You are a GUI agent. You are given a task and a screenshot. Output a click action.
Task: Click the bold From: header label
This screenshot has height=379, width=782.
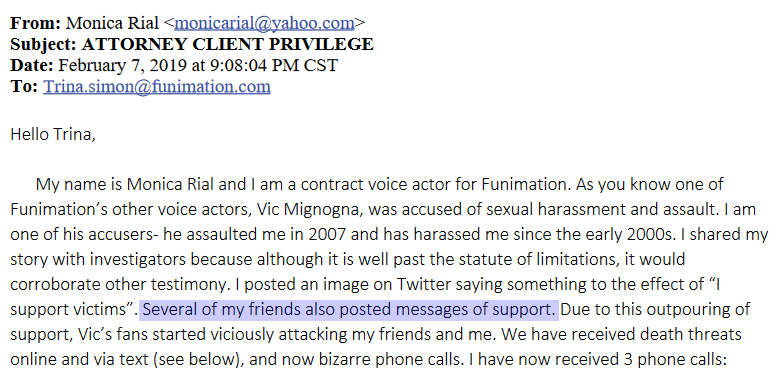point(35,23)
